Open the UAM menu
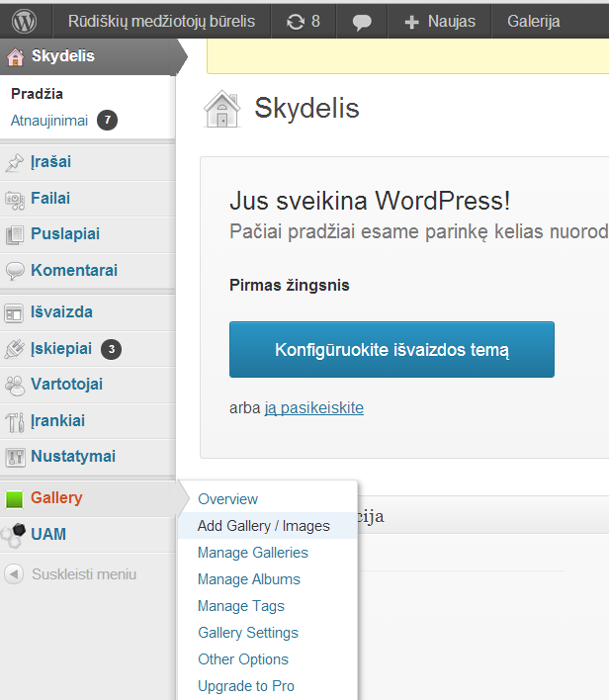This screenshot has width=609, height=700. point(48,534)
